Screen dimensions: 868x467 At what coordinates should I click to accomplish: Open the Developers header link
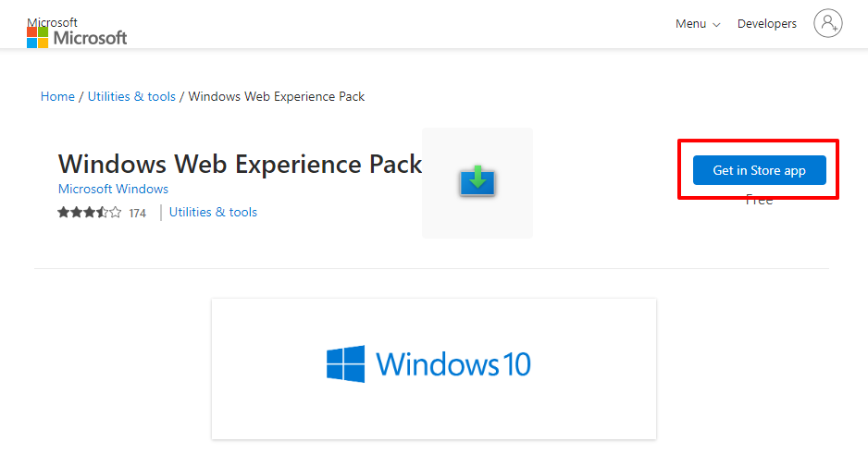(766, 24)
